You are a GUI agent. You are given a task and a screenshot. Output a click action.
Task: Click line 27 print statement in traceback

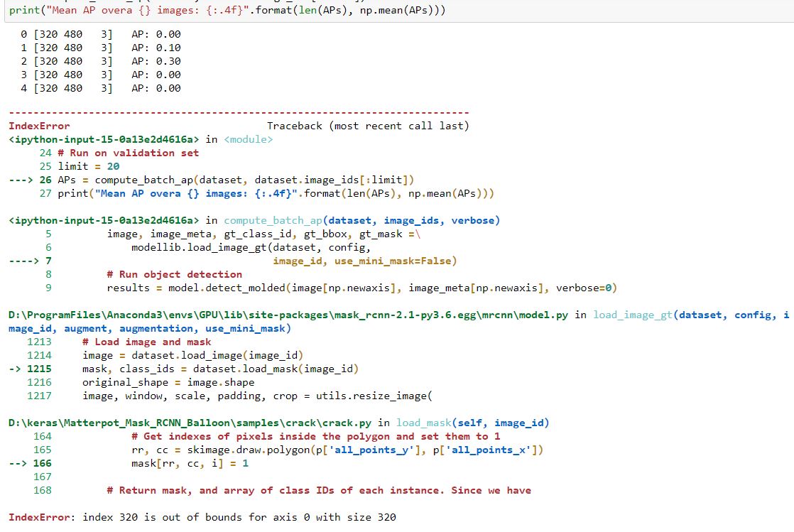266,193
